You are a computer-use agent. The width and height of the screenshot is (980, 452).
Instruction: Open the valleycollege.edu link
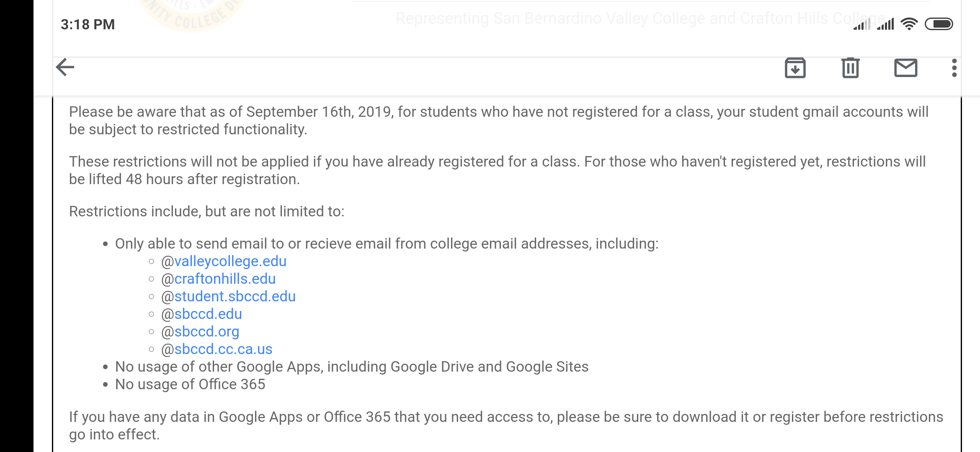(230, 261)
